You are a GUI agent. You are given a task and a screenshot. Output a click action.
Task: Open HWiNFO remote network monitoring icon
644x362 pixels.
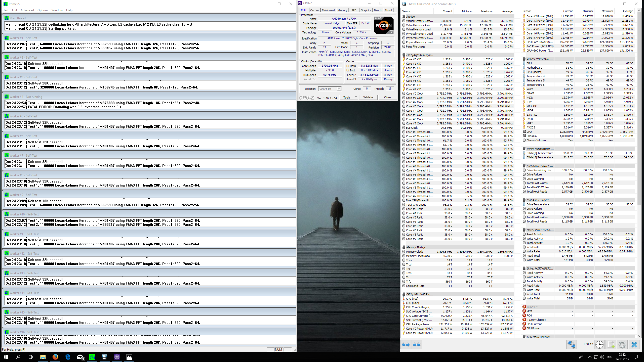click(571, 344)
